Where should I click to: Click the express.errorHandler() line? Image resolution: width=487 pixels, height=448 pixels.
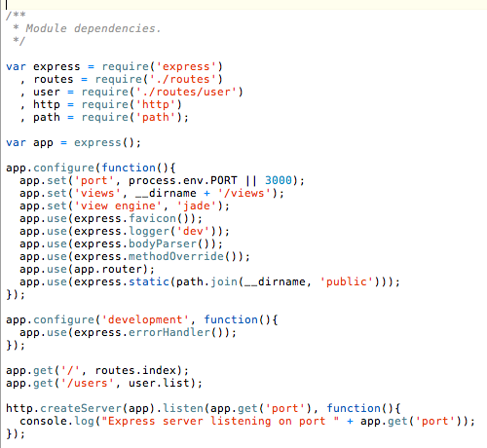pos(129,332)
